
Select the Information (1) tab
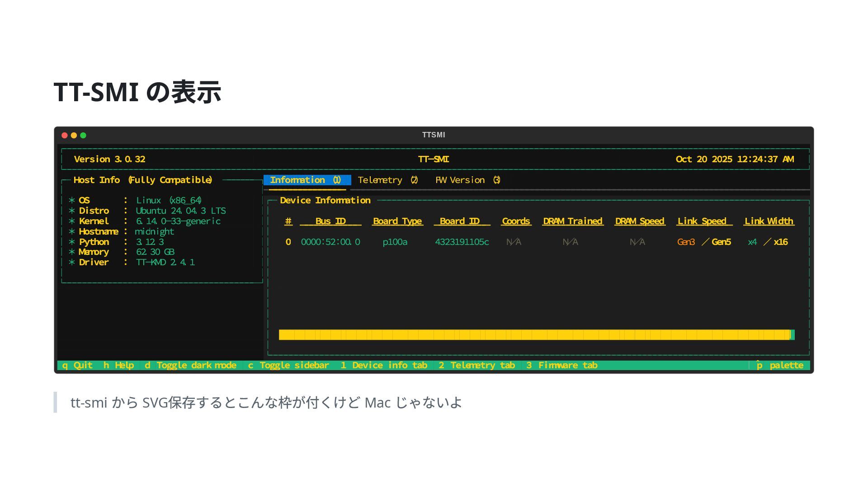tap(306, 180)
